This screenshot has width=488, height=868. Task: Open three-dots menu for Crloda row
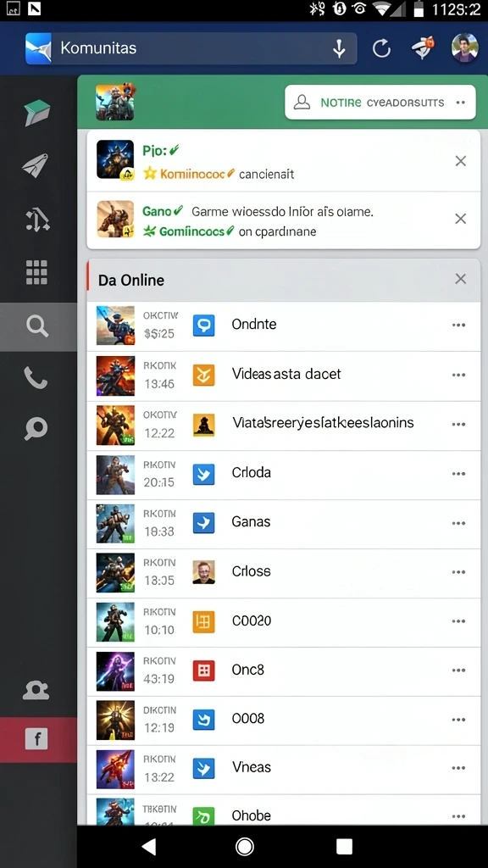(x=458, y=474)
